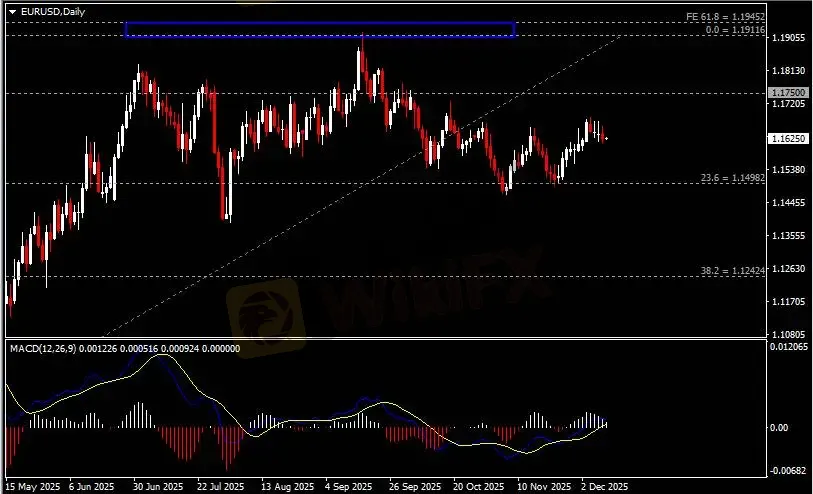Select the 20 Oct 2025 date label
This screenshot has height=494, width=813.
(x=478, y=487)
